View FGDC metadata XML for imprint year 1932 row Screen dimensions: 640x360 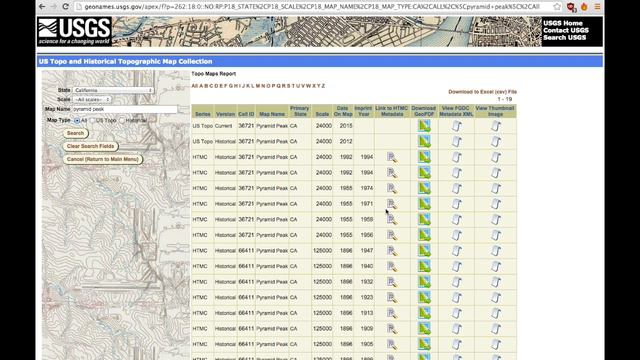click(457, 282)
